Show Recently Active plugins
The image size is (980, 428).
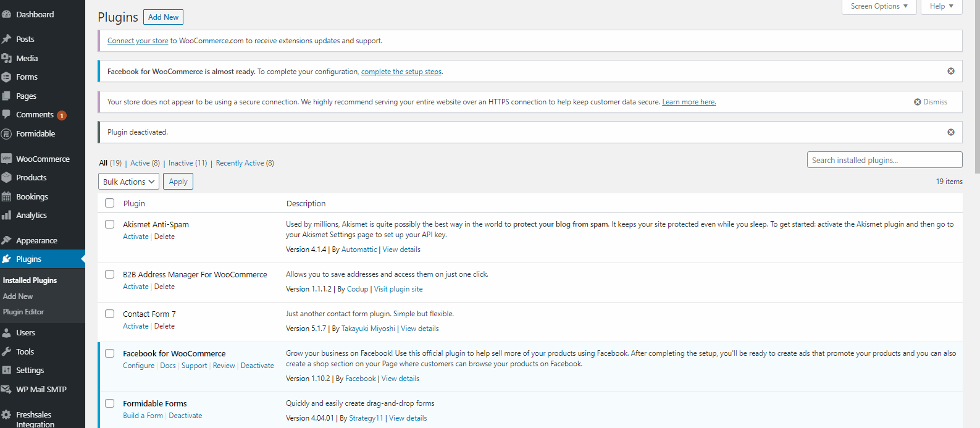[x=245, y=163]
